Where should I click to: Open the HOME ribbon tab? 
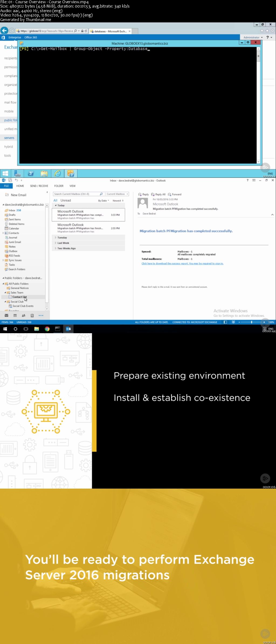(x=20, y=186)
